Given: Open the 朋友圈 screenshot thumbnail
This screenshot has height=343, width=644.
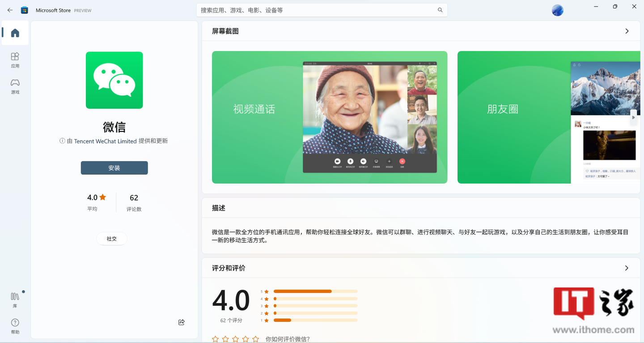Looking at the screenshot, I should pos(549,117).
